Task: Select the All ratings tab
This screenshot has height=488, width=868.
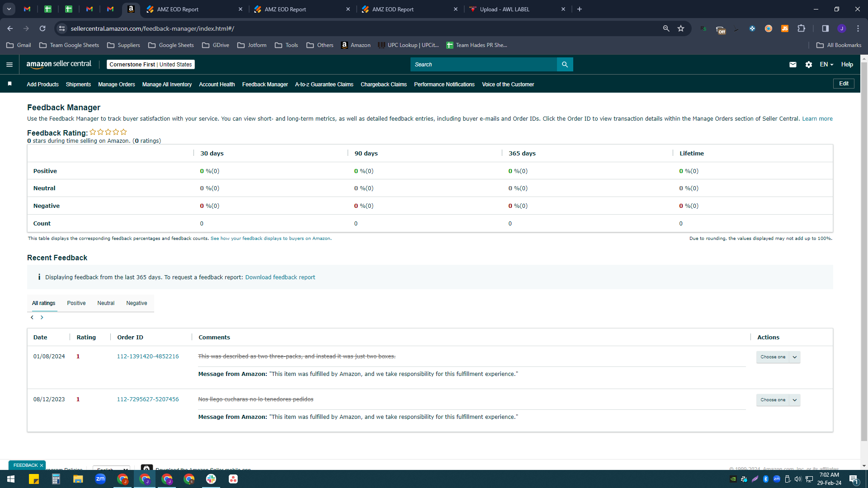Action: click(x=43, y=303)
